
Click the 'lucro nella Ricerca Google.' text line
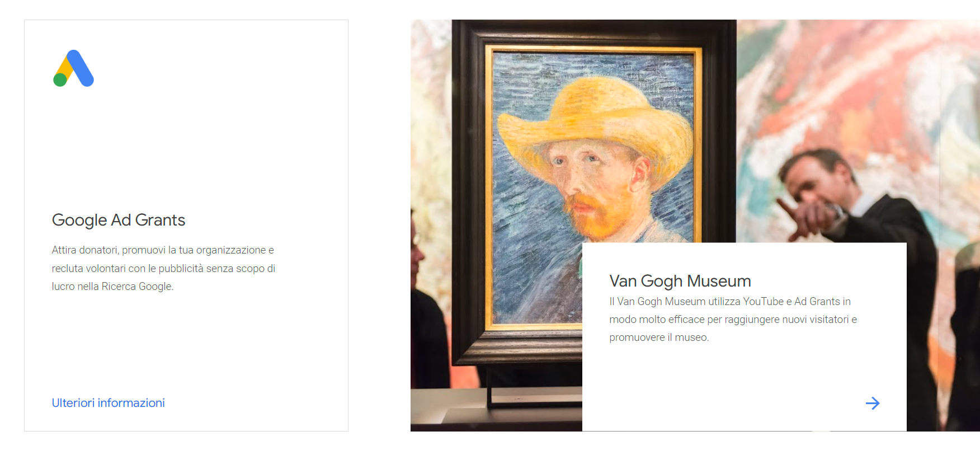(112, 287)
